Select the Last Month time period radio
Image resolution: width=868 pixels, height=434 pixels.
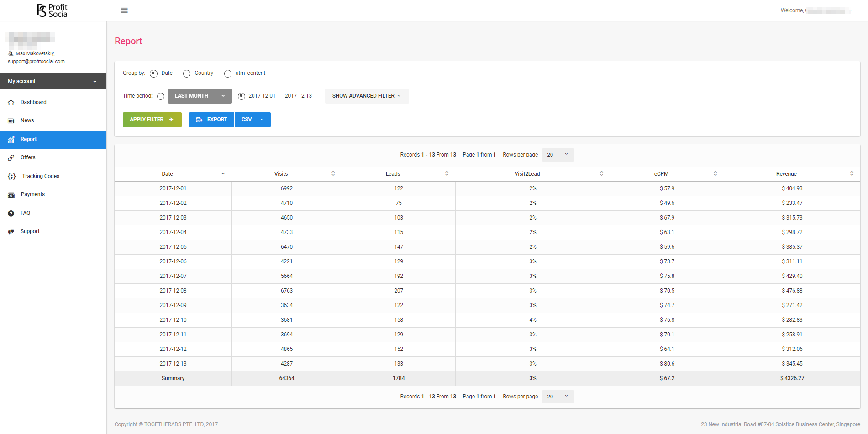point(161,96)
